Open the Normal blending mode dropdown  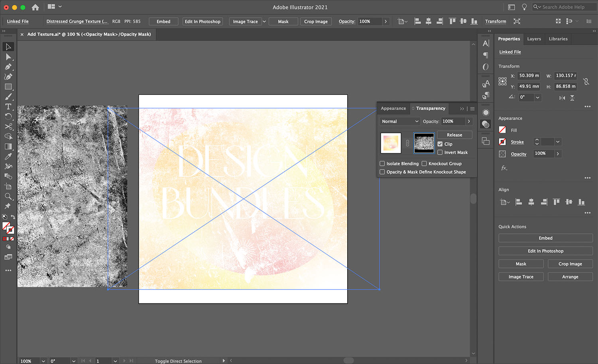click(x=400, y=121)
